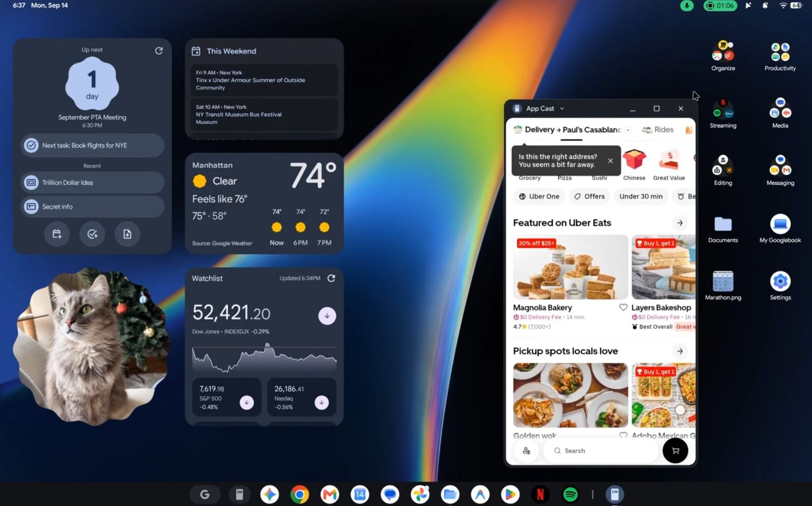Expand the Nasdaq down-arrow button
The image size is (812, 506).
[321, 402]
